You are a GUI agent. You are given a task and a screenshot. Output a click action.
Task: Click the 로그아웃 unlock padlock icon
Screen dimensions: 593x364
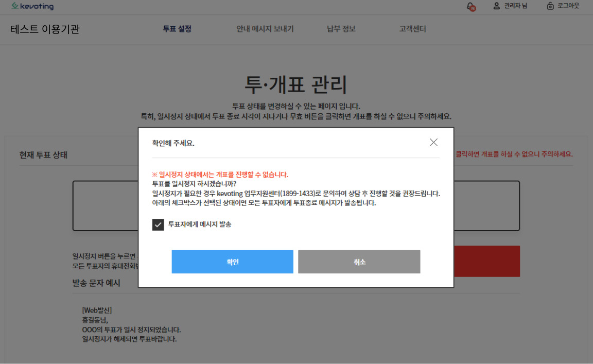click(x=550, y=6)
